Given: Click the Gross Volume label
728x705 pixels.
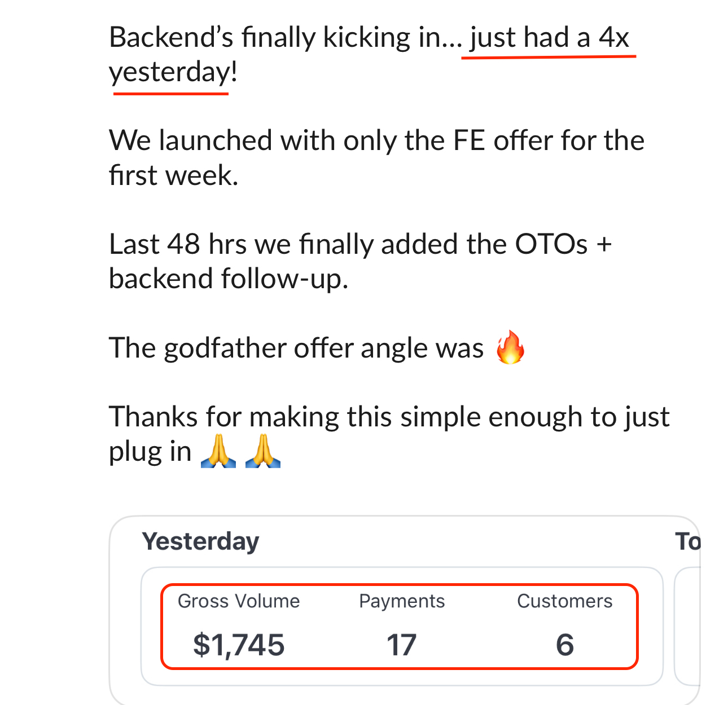Looking at the screenshot, I should pos(239,601).
